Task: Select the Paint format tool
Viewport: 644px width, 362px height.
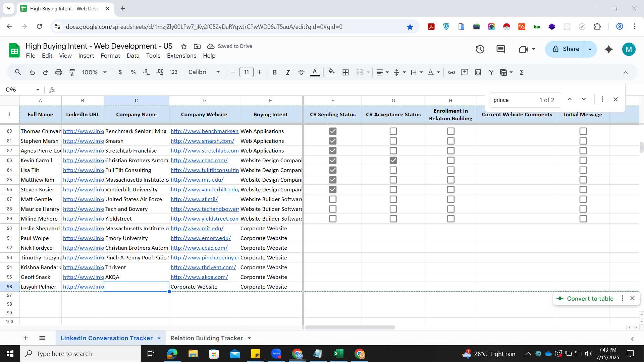Action: [72, 72]
